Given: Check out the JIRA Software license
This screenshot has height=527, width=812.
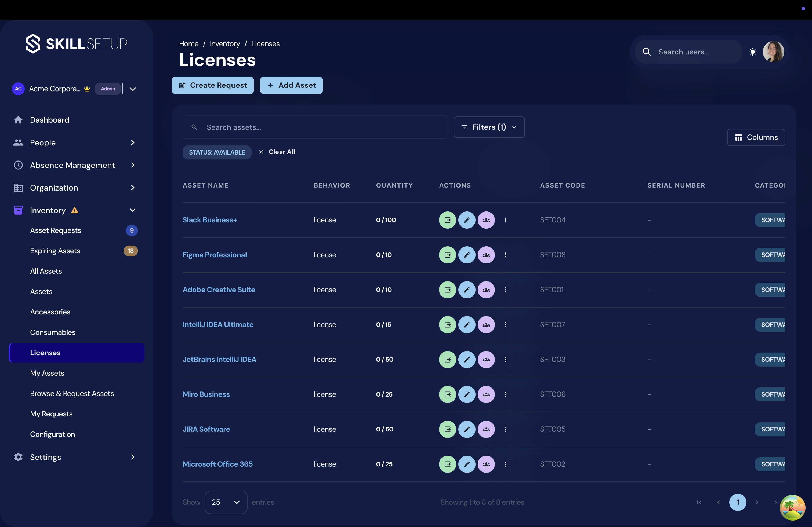Looking at the screenshot, I should coord(447,429).
